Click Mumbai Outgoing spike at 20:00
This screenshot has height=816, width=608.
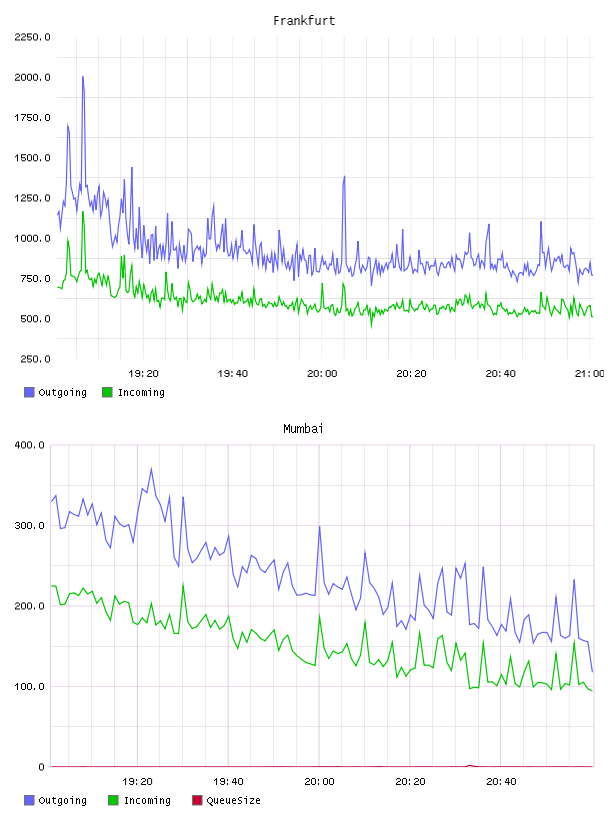(319, 527)
